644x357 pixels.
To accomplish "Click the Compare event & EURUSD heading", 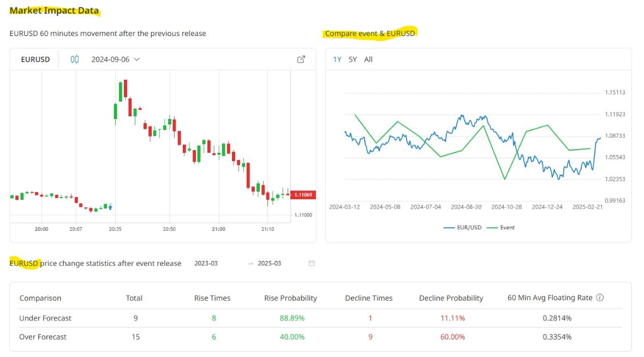I will (x=370, y=33).
